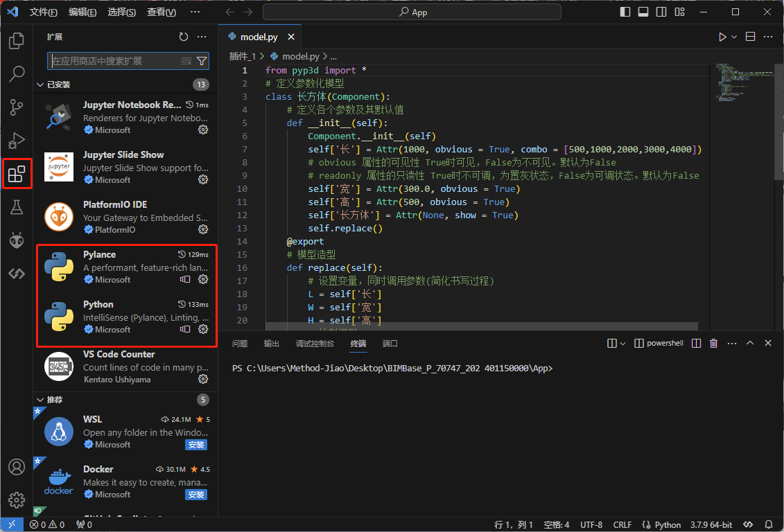Maximize the terminal panel with up chevron
Viewport: 784px width, 532px height.
[x=750, y=343]
